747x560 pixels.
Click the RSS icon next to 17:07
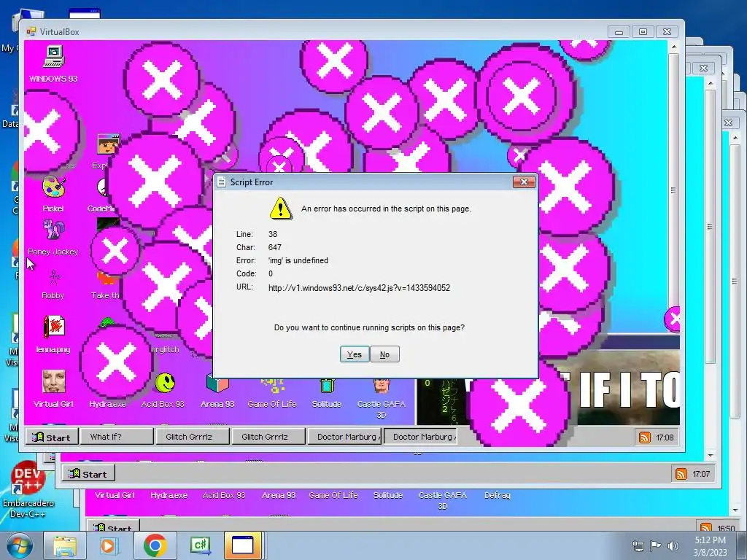pyautogui.click(x=681, y=474)
